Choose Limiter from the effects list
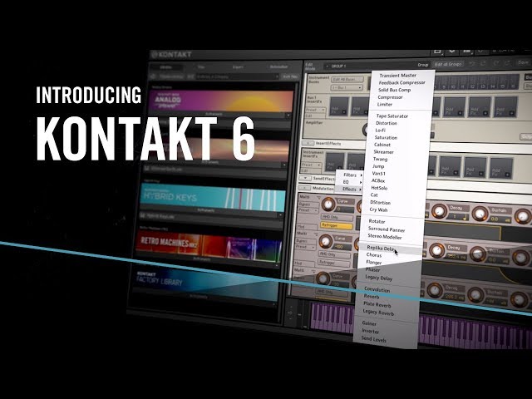 coord(385,105)
